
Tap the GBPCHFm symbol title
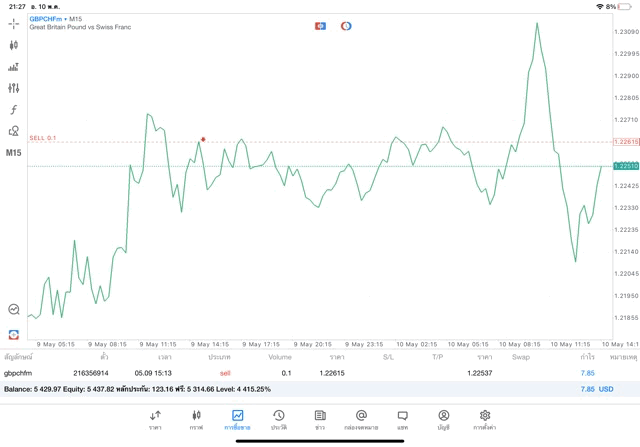click(47, 19)
